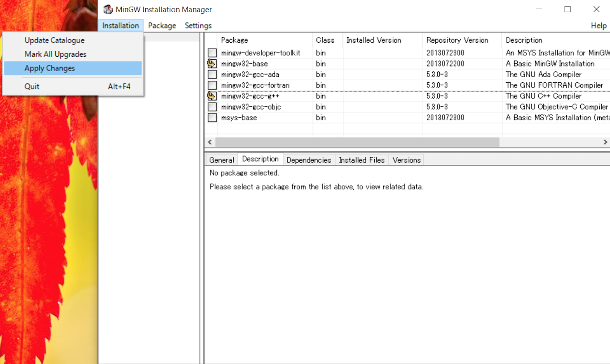Select the mingw-developer-toolkit package name
The height and width of the screenshot is (364, 610).
pyautogui.click(x=261, y=53)
